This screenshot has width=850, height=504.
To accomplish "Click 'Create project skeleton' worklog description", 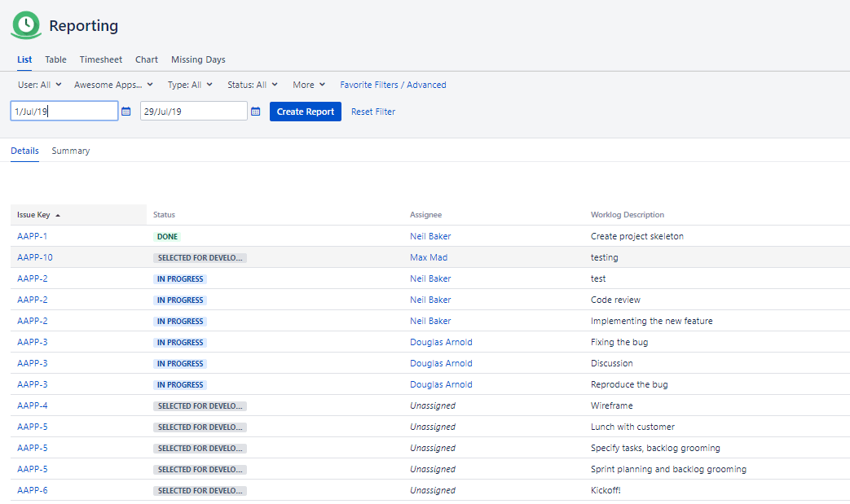I will [637, 237].
